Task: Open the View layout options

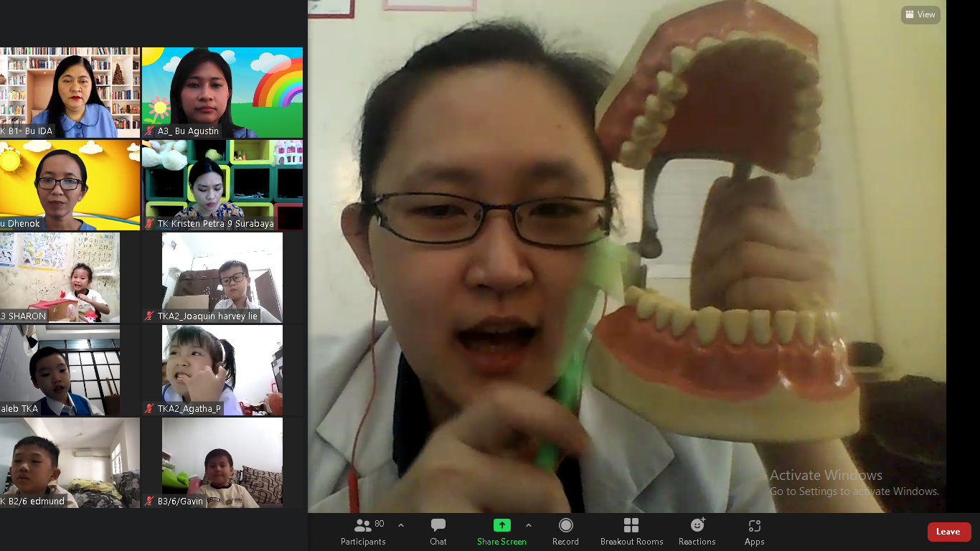Action: (x=920, y=14)
